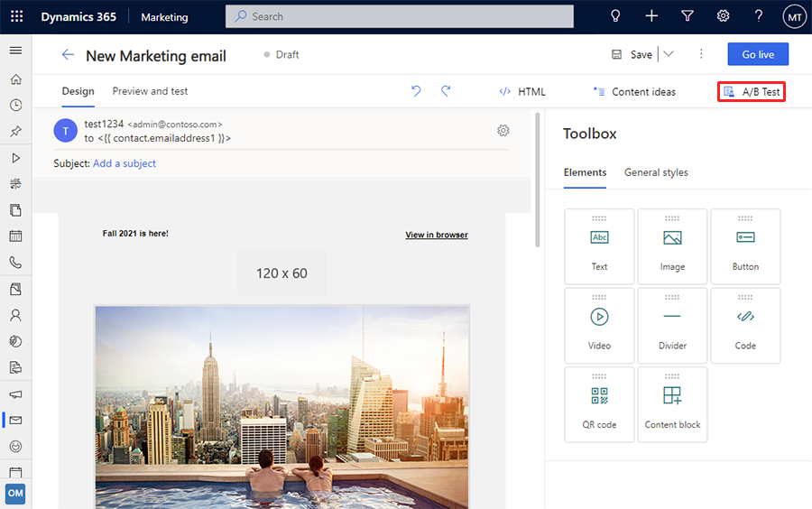Expand the Save dropdown chevron

(669, 54)
